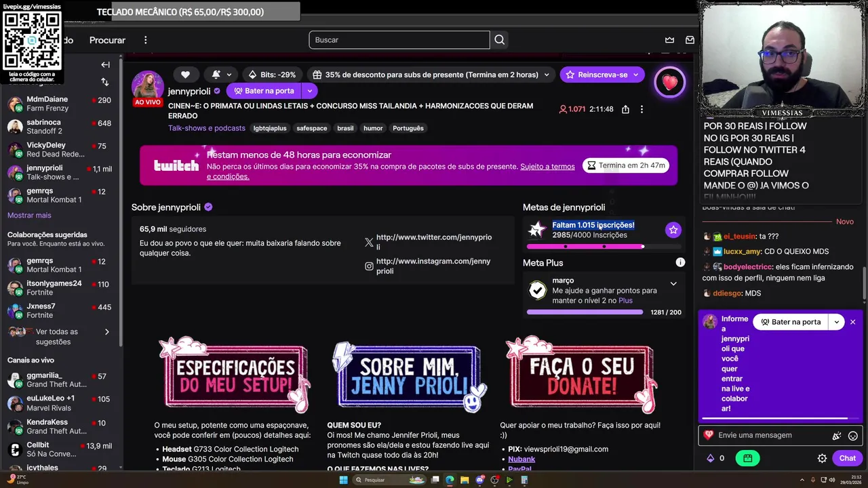Open the Procurar navigation tab
Screen dimensions: 868x488
[107, 40]
